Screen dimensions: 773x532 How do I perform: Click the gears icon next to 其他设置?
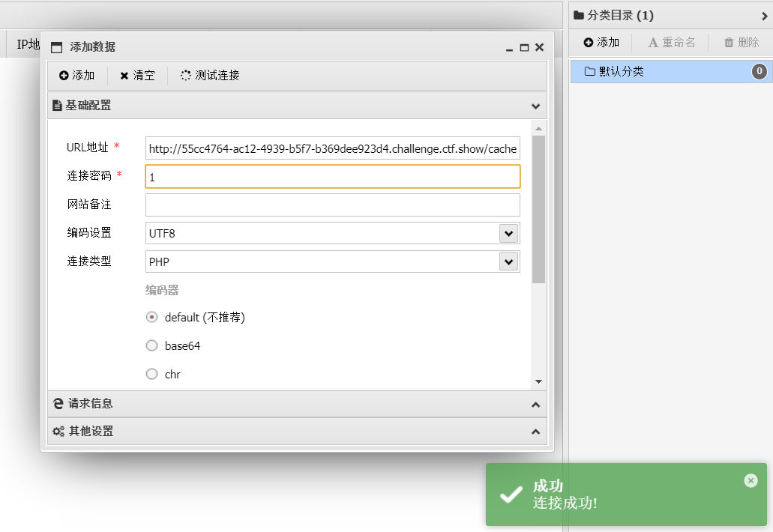tap(58, 432)
